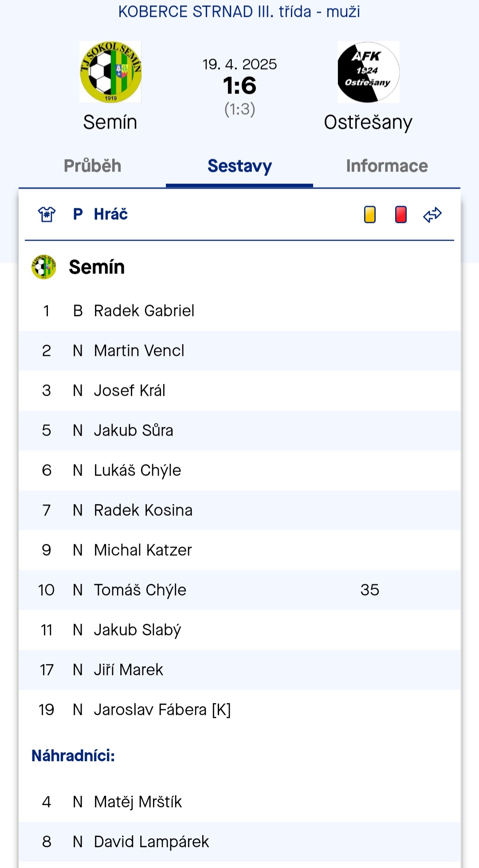Screen dimensions: 479x868
Task: Open substitute David Lampárek's profile
Action: coord(151,842)
